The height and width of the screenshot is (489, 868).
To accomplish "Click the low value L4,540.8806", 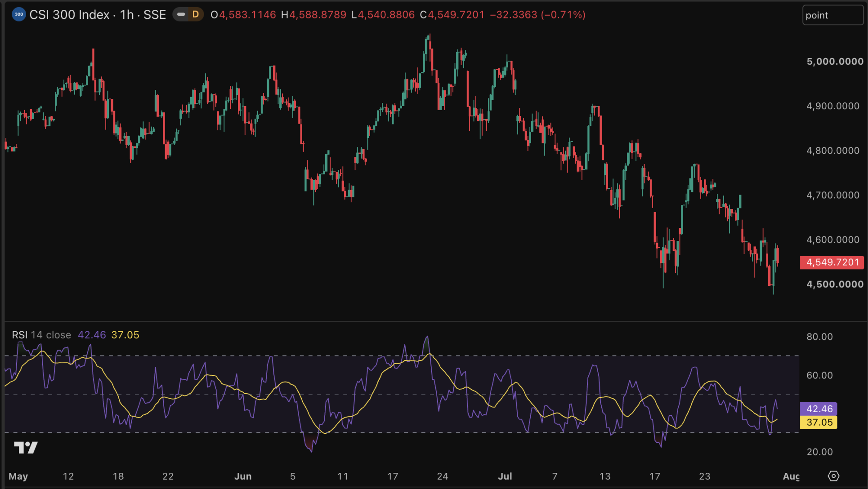I will (383, 15).
